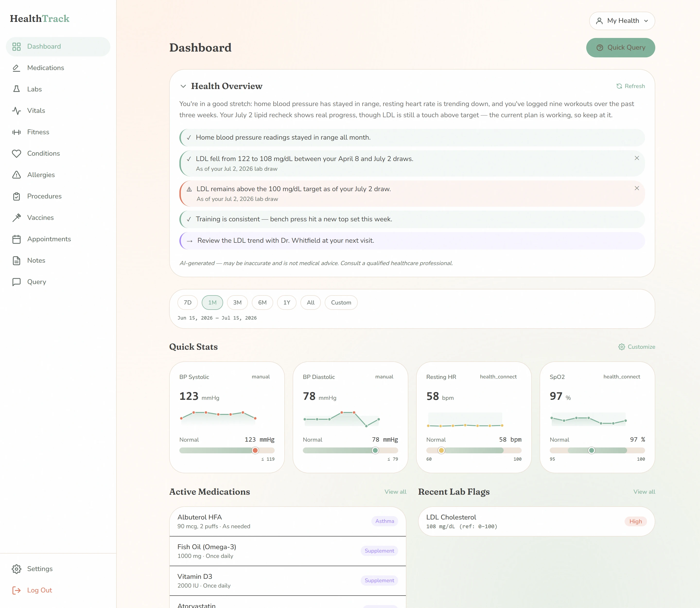Click the question mark icon on Quick Query
Screen dimensions: 700x608
point(600,47)
